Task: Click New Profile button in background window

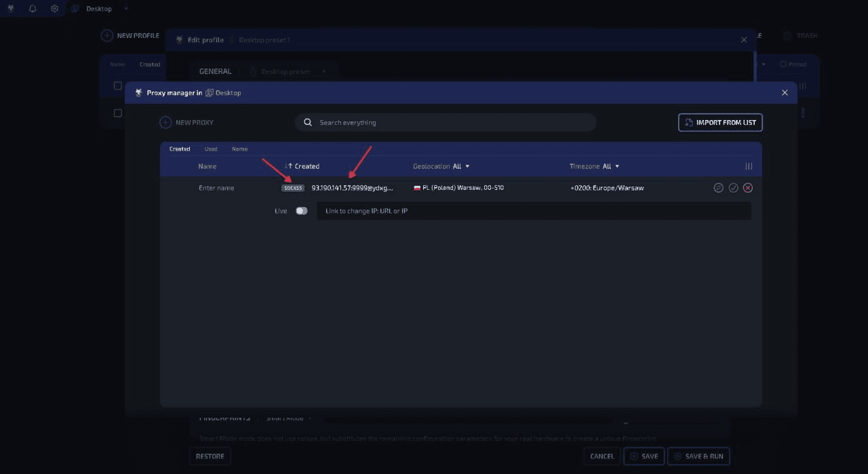Action: pyautogui.click(x=130, y=35)
